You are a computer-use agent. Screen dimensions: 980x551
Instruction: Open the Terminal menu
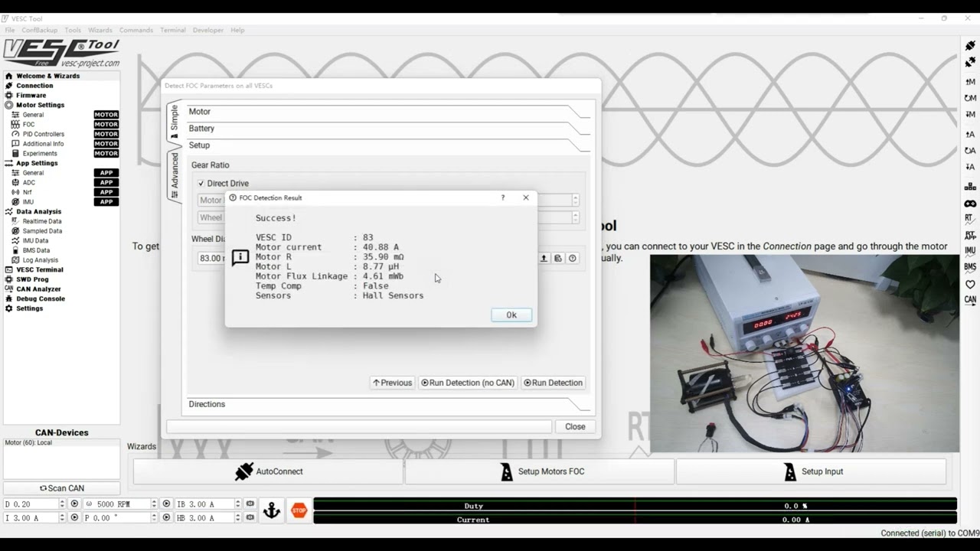point(173,30)
